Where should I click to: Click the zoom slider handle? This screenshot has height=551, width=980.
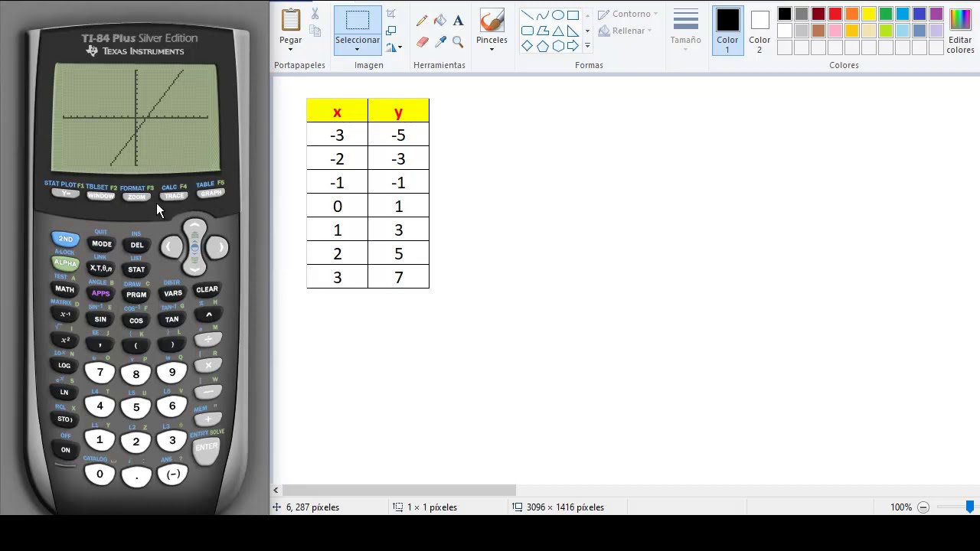point(970,507)
